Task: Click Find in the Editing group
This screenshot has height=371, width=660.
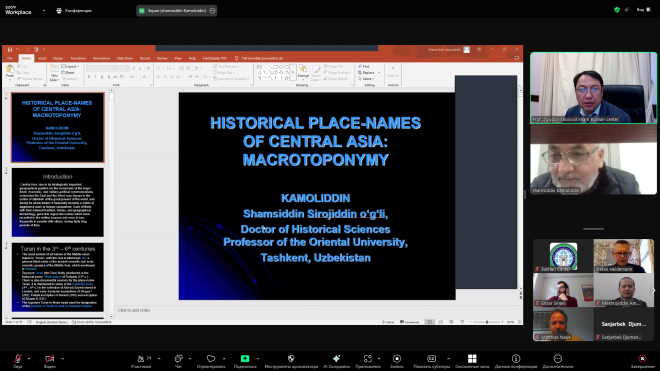Action: tap(365, 67)
